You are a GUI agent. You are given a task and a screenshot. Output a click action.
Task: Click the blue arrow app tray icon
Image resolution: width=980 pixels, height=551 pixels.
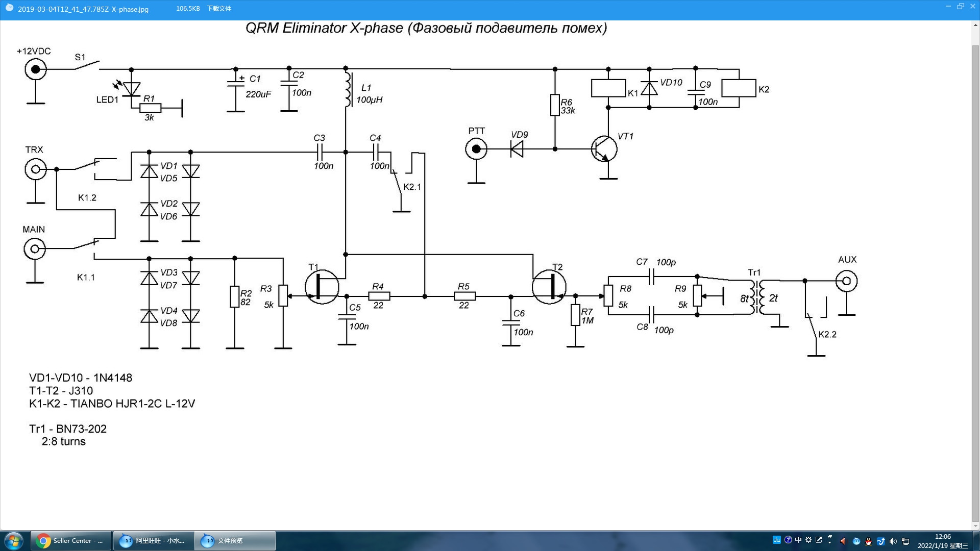pos(880,541)
